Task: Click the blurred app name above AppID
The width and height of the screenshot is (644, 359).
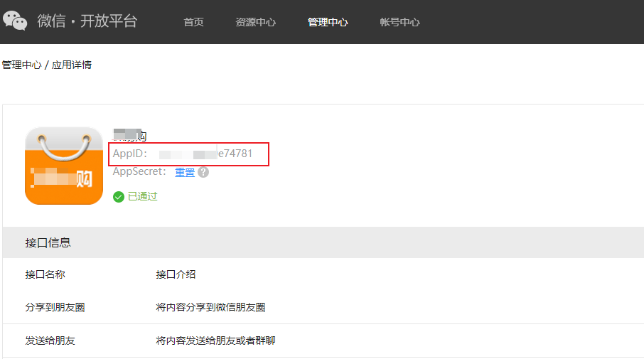Action: point(130,135)
